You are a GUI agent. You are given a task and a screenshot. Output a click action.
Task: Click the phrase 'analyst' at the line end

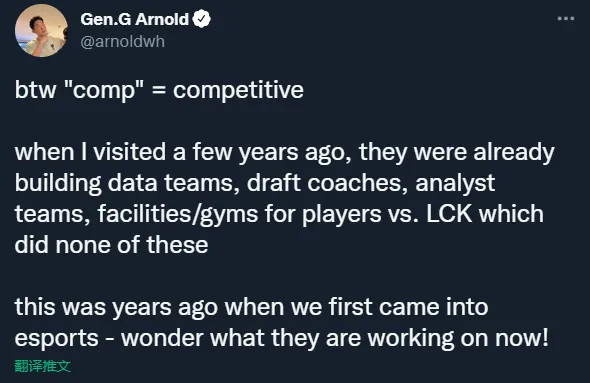(455, 183)
